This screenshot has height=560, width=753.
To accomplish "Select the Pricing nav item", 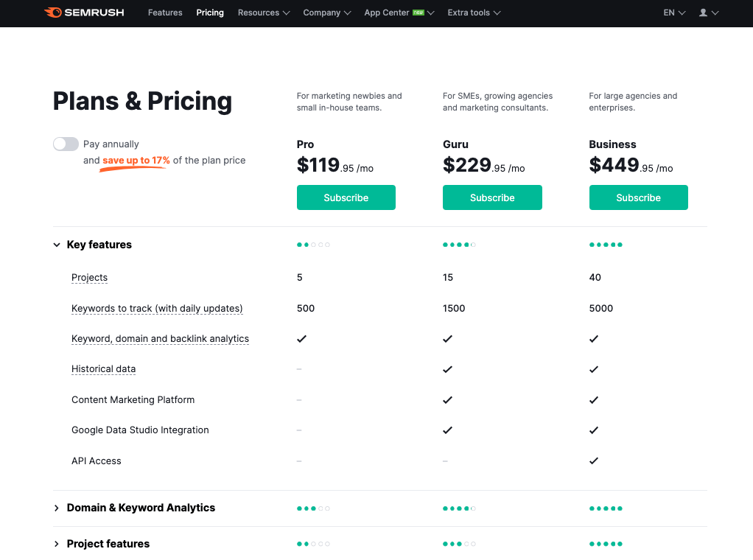I will [210, 13].
